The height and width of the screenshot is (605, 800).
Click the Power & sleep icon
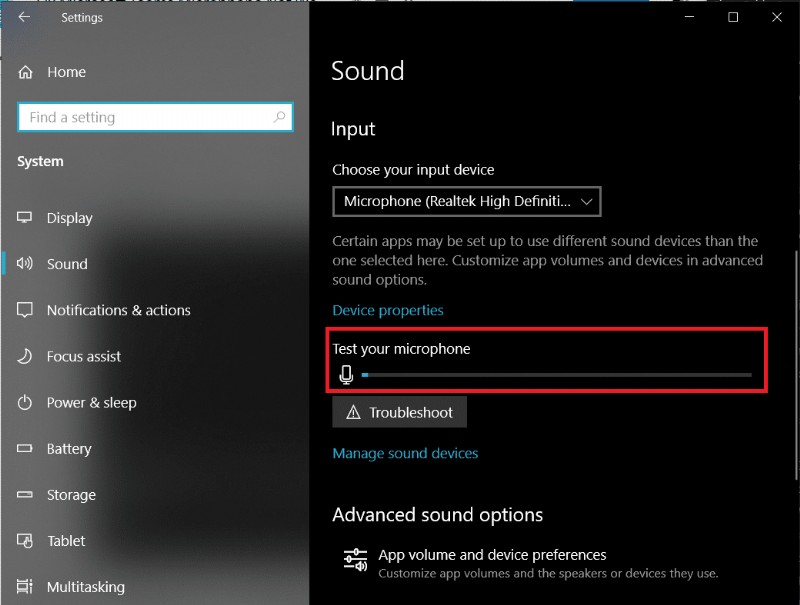tap(25, 403)
